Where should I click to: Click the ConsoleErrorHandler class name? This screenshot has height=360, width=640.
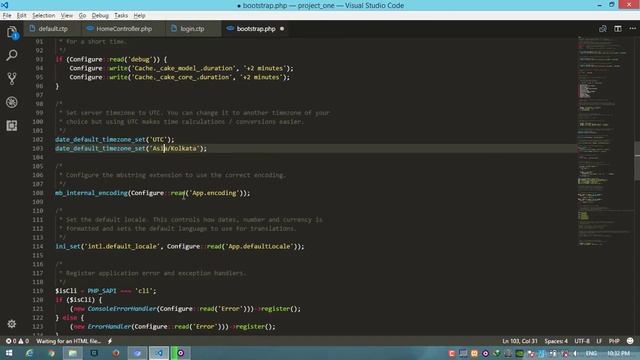122,309
